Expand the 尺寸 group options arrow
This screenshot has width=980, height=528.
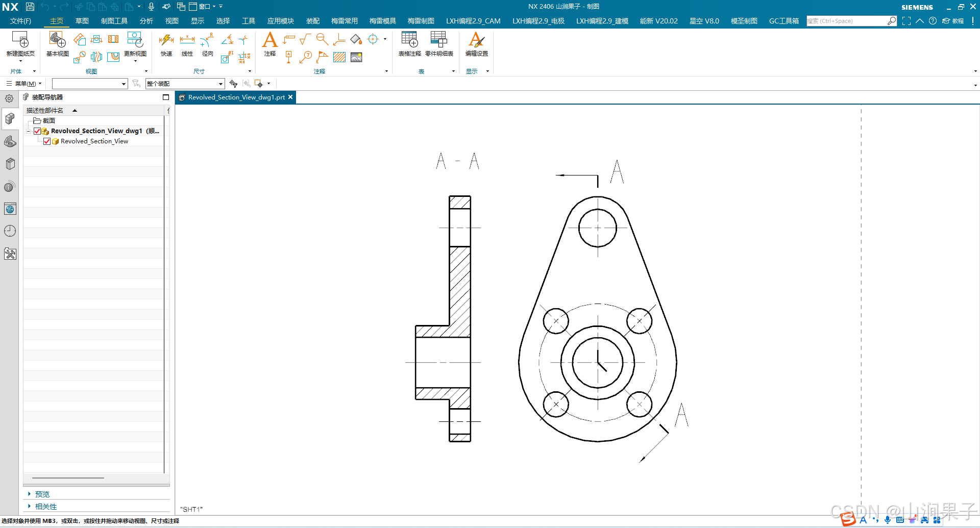(250, 71)
